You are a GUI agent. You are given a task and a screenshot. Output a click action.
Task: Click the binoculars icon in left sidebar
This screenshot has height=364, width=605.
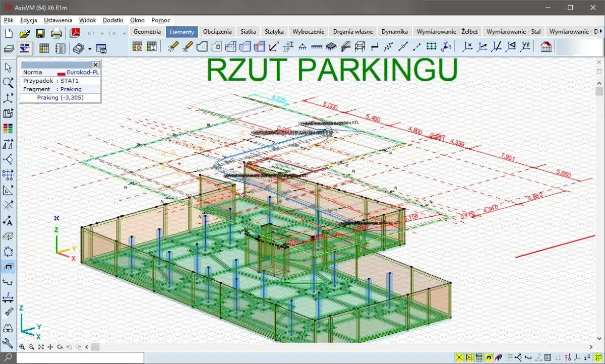(8, 328)
